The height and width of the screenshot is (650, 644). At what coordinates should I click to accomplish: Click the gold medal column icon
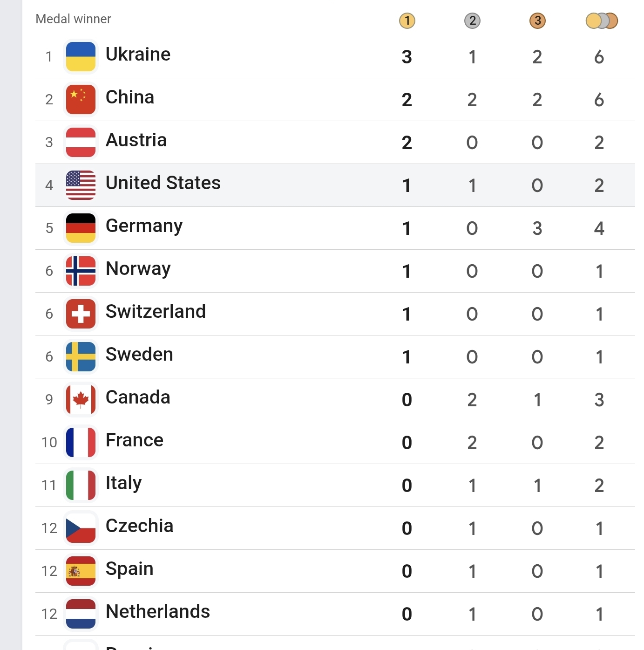[407, 21]
